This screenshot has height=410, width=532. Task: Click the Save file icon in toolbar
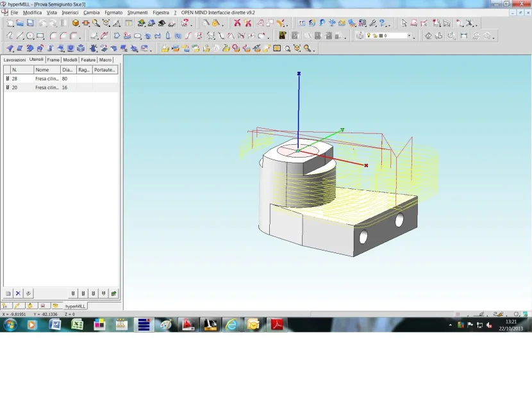click(30, 23)
